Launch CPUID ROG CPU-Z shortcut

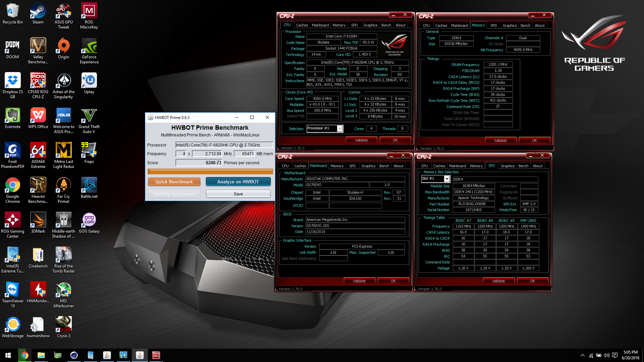coord(38,85)
